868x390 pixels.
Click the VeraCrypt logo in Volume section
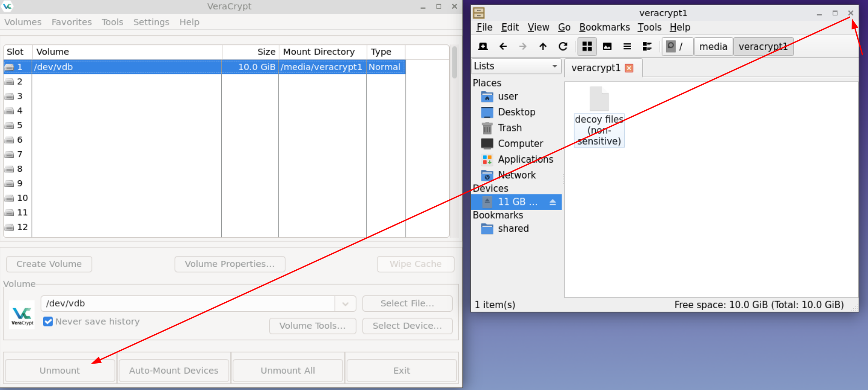22,315
